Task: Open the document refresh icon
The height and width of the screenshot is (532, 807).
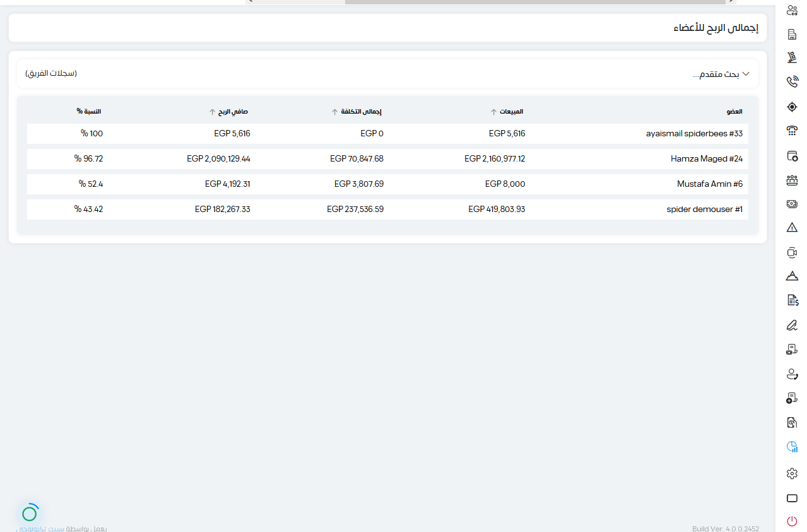Action: 792,422
